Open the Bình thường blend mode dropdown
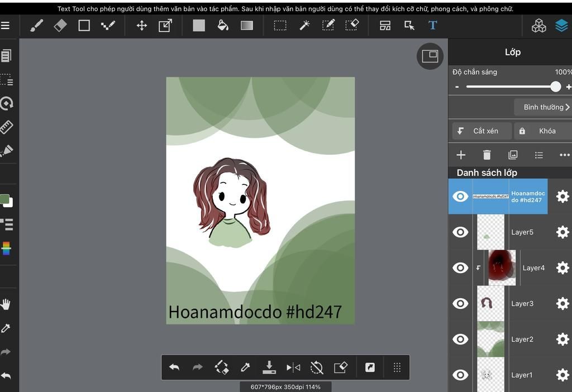This screenshot has height=392, width=572. [x=543, y=107]
